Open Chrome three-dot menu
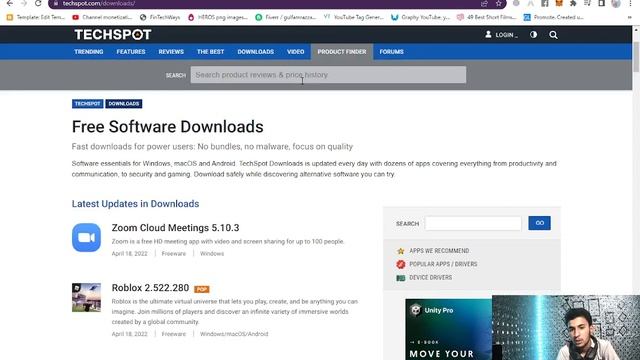The width and height of the screenshot is (640, 360). [x=631, y=3]
